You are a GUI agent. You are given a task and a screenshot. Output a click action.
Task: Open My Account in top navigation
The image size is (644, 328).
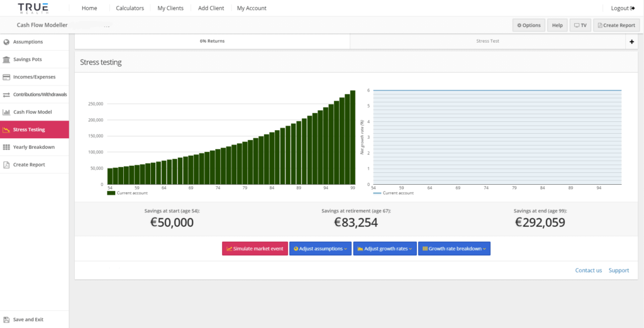tap(252, 8)
